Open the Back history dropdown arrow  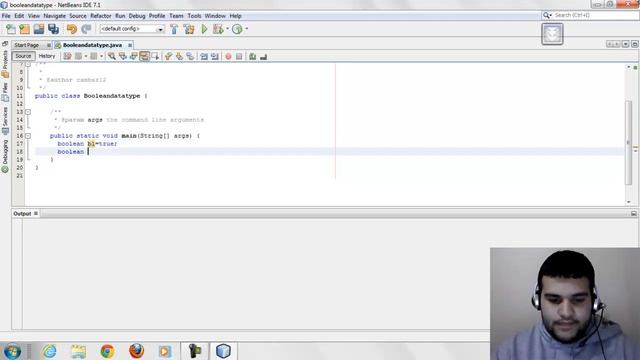pyautogui.click(x=86, y=56)
